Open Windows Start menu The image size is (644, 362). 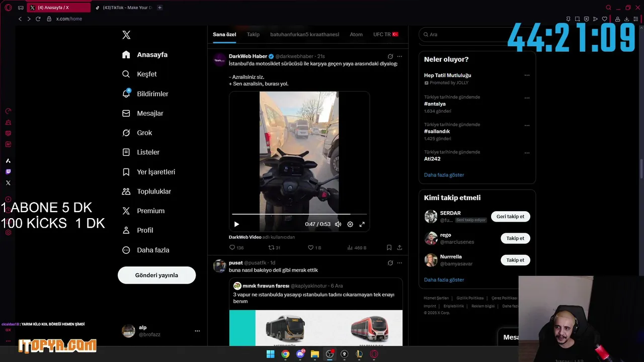point(270,354)
